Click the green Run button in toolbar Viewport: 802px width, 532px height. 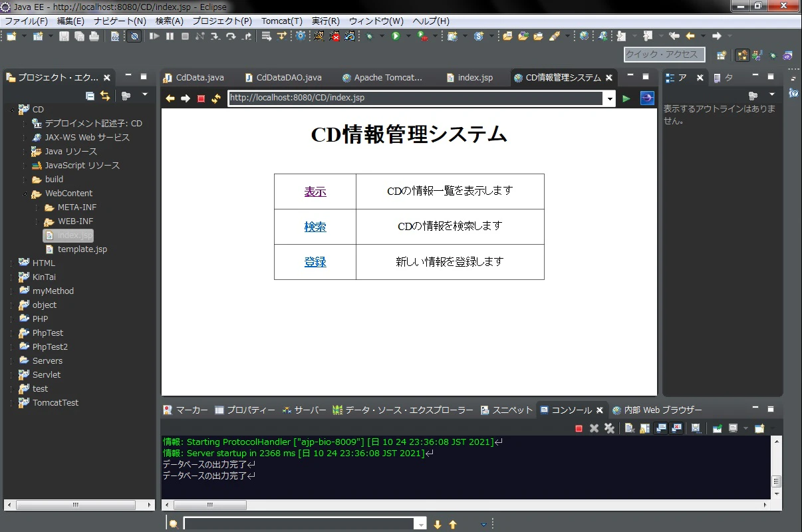coord(396,36)
